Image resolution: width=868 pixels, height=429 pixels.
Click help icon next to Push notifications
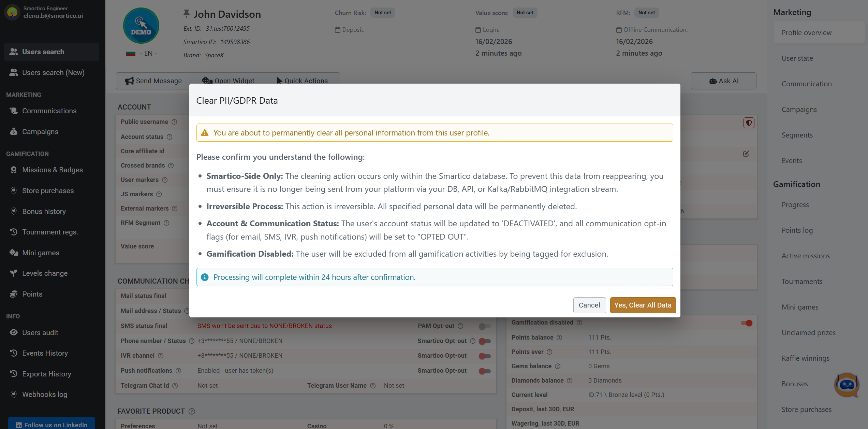coord(178,371)
